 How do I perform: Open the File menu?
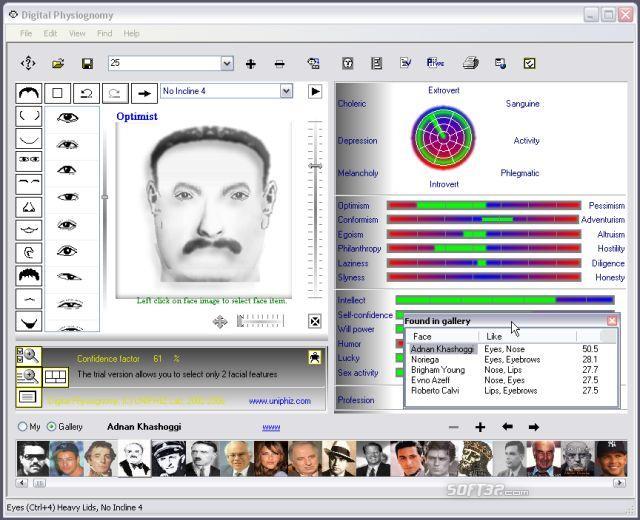coord(26,33)
